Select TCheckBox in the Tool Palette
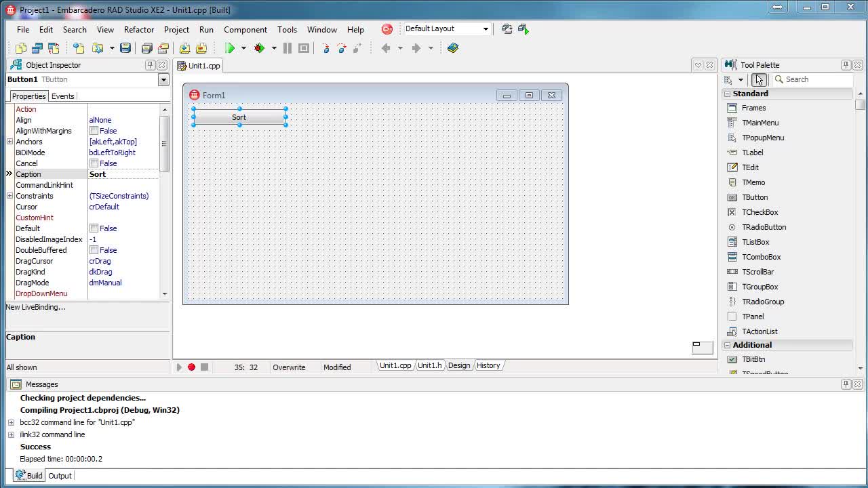Screen dimensions: 868x488 (x=760, y=212)
